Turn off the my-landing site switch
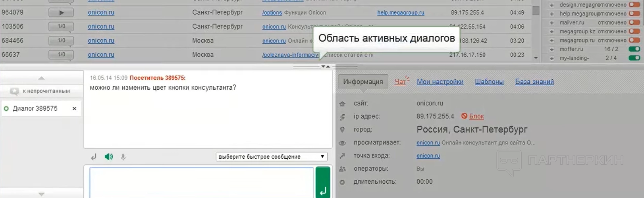 coord(634,58)
